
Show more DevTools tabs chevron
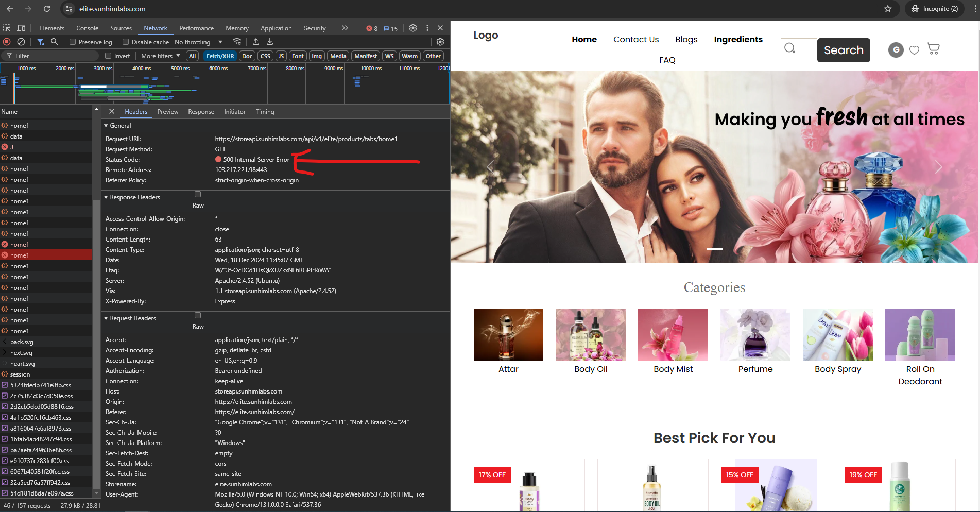(x=345, y=28)
